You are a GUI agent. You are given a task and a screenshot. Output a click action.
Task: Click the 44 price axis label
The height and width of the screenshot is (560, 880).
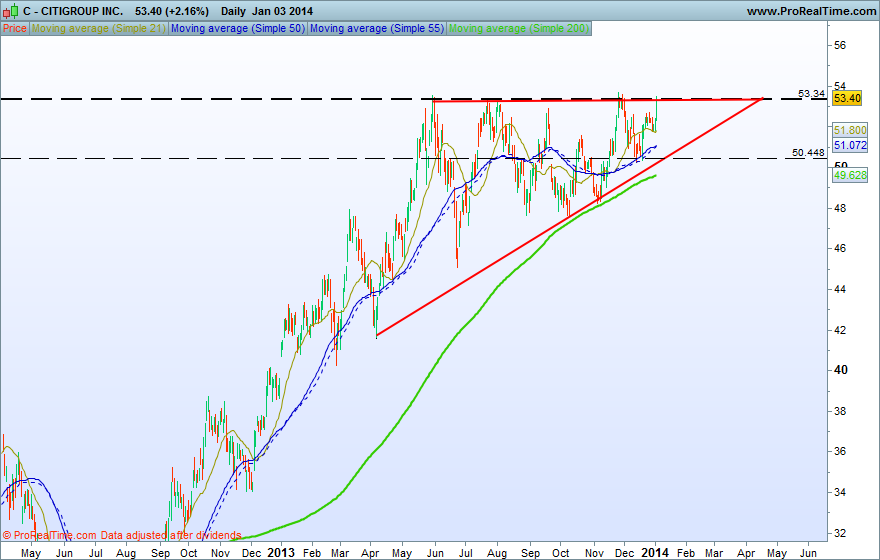(x=840, y=290)
